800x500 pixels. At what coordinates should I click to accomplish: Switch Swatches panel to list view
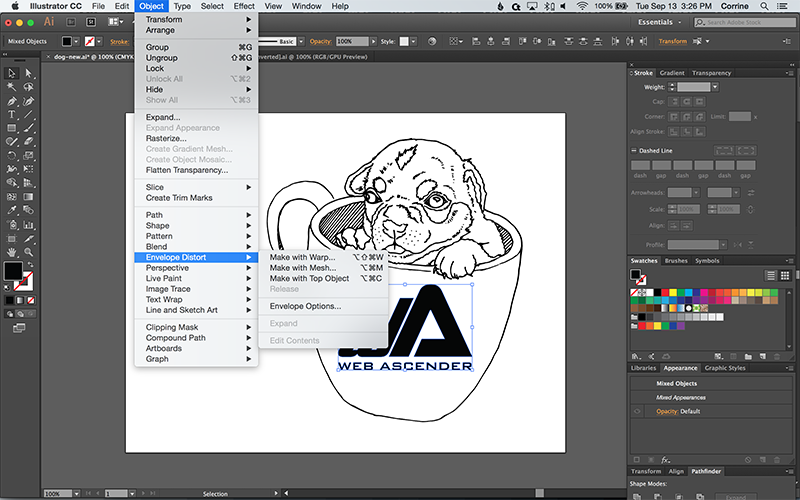click(771, 276)
